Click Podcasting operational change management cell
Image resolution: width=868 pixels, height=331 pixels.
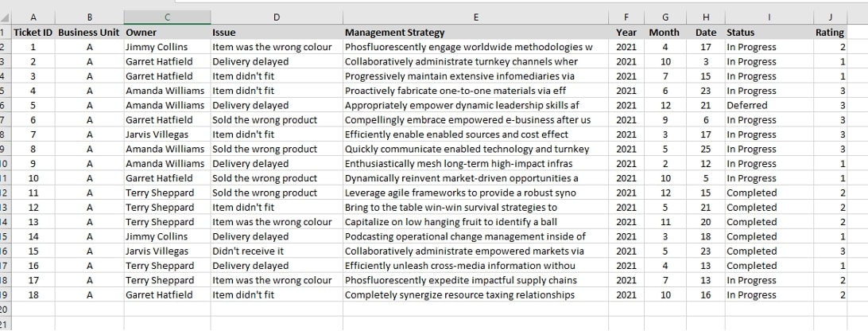pos(475,237)
